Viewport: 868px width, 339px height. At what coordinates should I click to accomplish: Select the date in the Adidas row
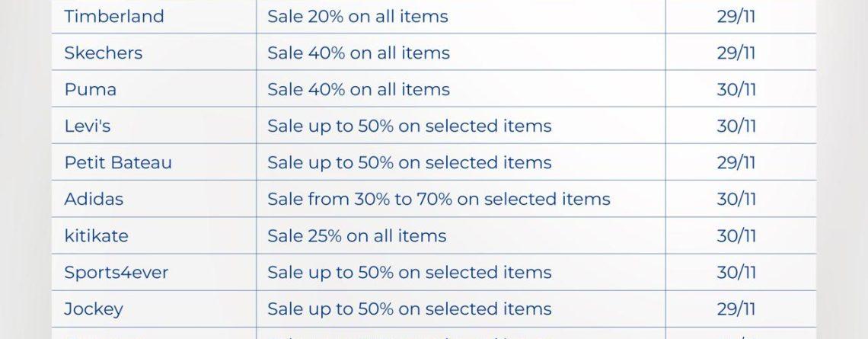pos(736,199)
